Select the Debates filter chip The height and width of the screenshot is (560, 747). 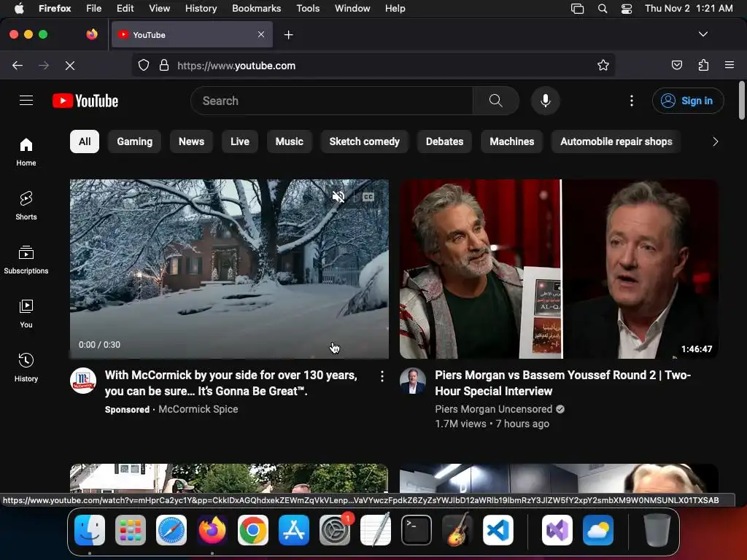pyautogui.click(x=444, y=141)
